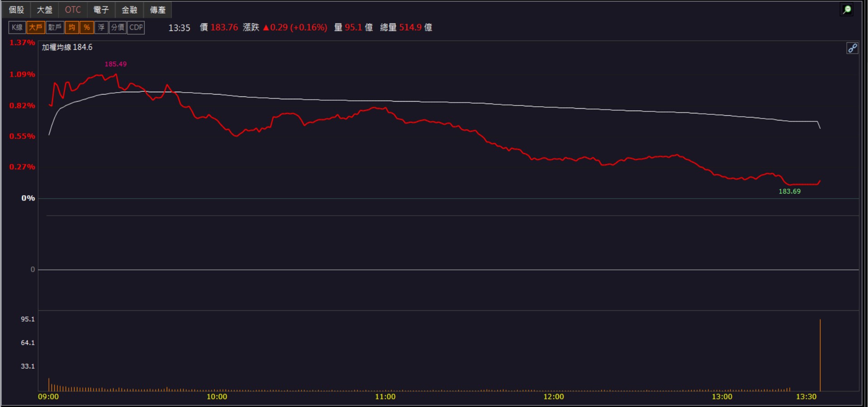
Task: Toggle the K線 chart mode
Action: 17,28
